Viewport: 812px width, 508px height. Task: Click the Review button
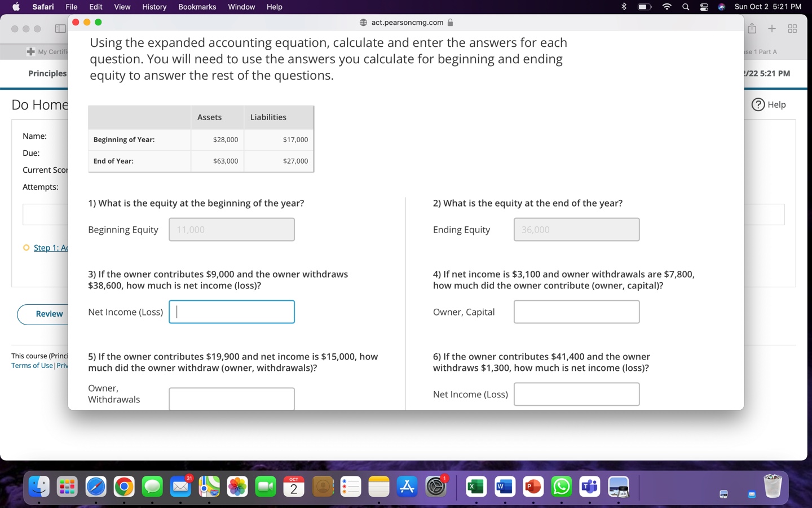[x=49, y=314]
